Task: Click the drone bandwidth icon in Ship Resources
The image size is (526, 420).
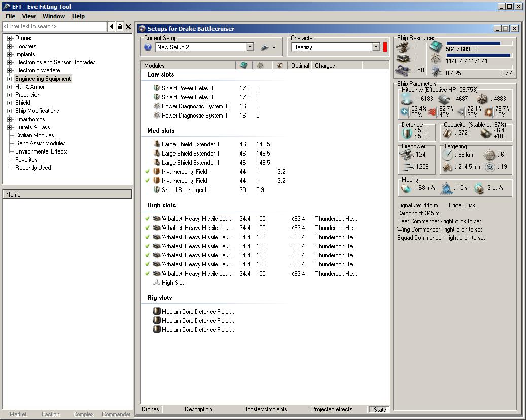Action: (436, 71)
